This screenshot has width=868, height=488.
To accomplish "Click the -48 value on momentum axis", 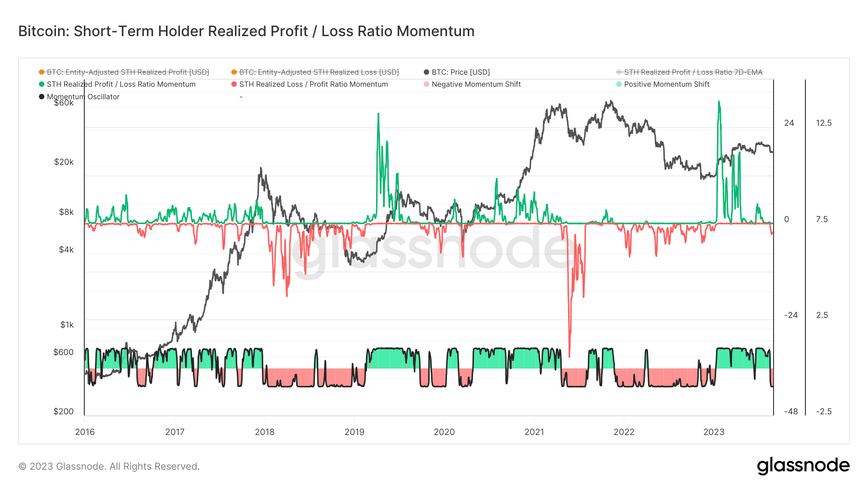I will coord(791,411).
